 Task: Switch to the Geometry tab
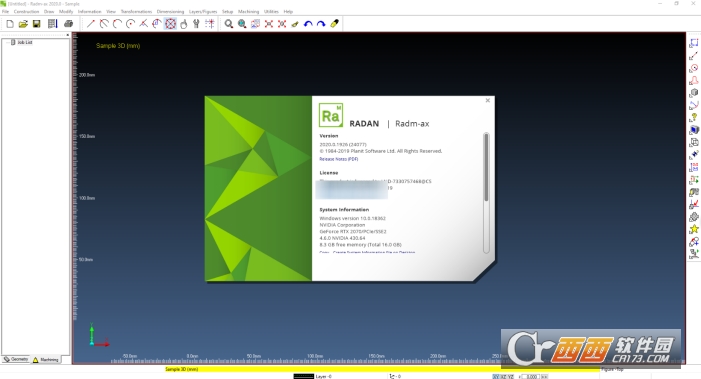[16, 359]
